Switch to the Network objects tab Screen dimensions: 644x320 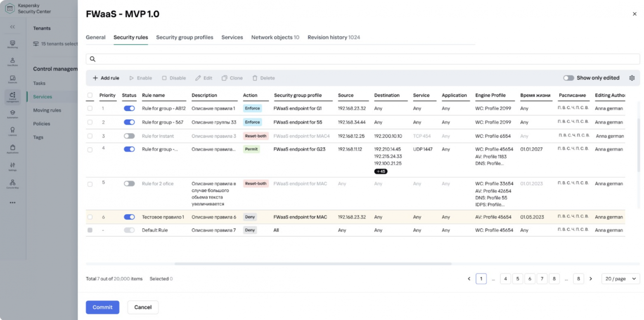275,38
